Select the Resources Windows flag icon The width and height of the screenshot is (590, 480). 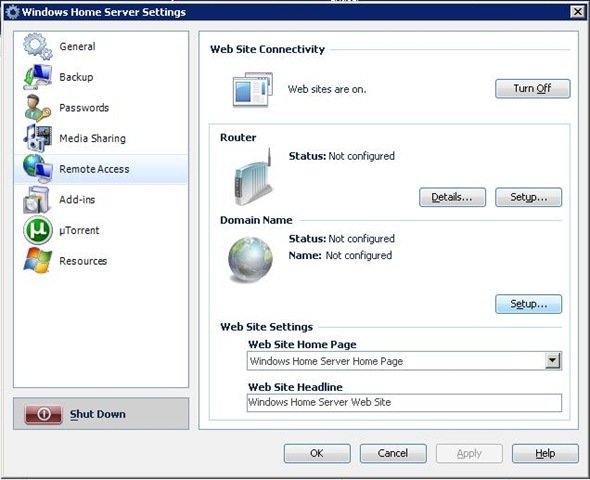coord(37,260)
